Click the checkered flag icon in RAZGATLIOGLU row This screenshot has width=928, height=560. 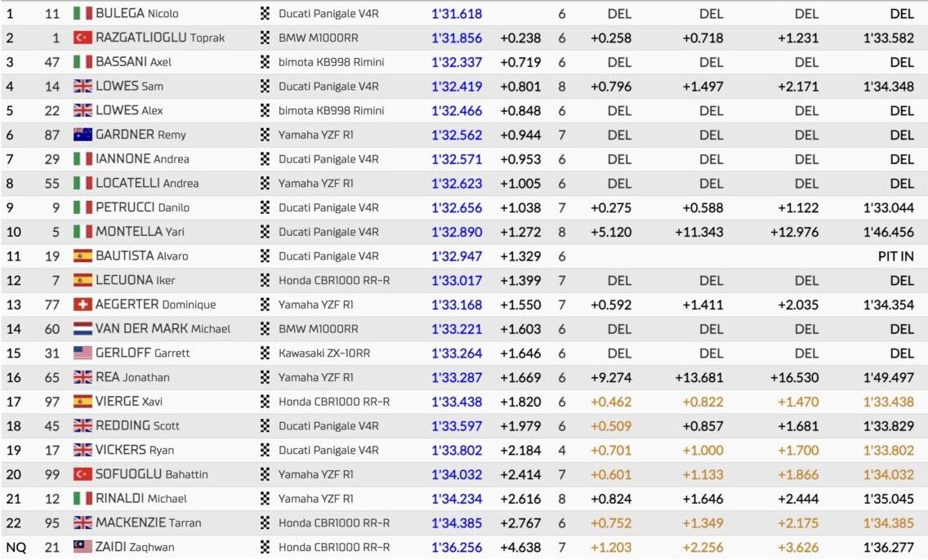pos(265,38)
